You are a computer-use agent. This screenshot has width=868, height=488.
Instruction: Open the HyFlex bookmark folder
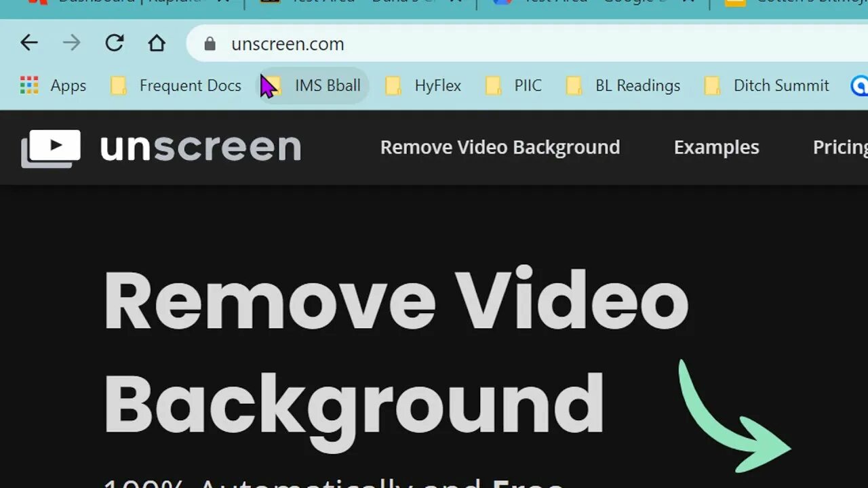point(424,85)
